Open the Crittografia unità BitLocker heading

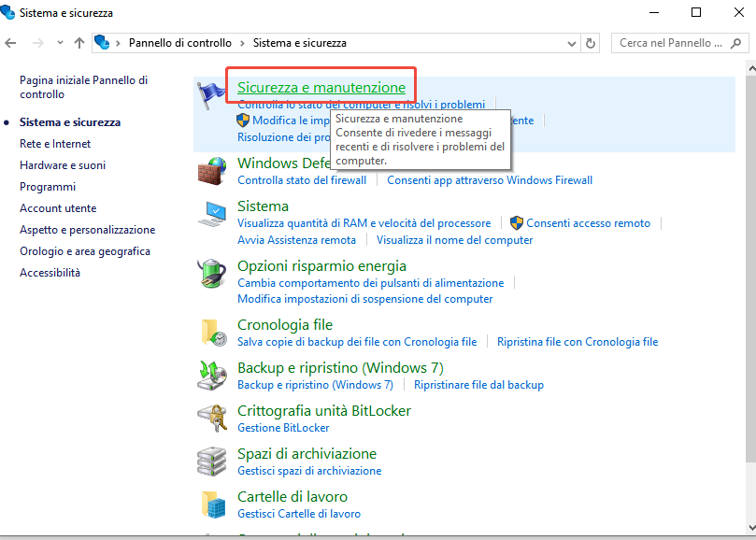[324, 411]
